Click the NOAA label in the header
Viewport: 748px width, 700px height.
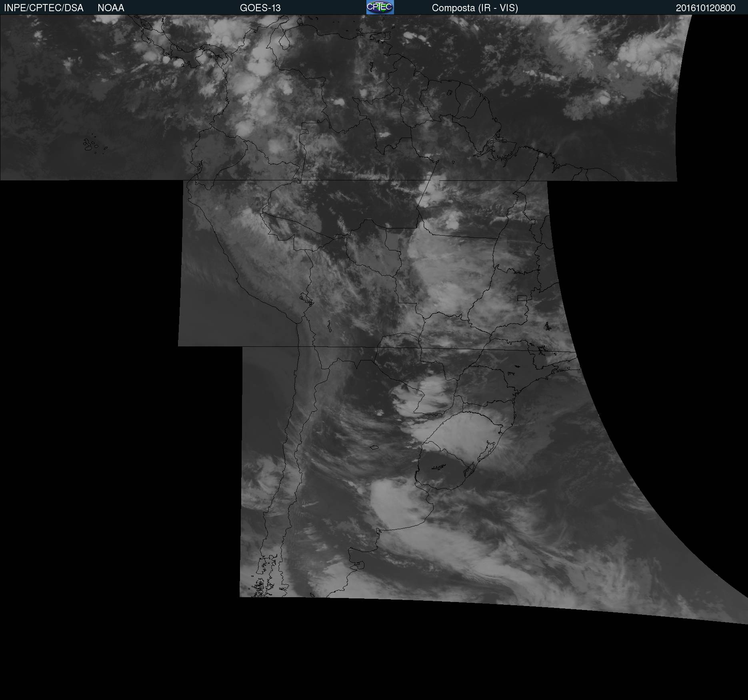tap(111, 8)
